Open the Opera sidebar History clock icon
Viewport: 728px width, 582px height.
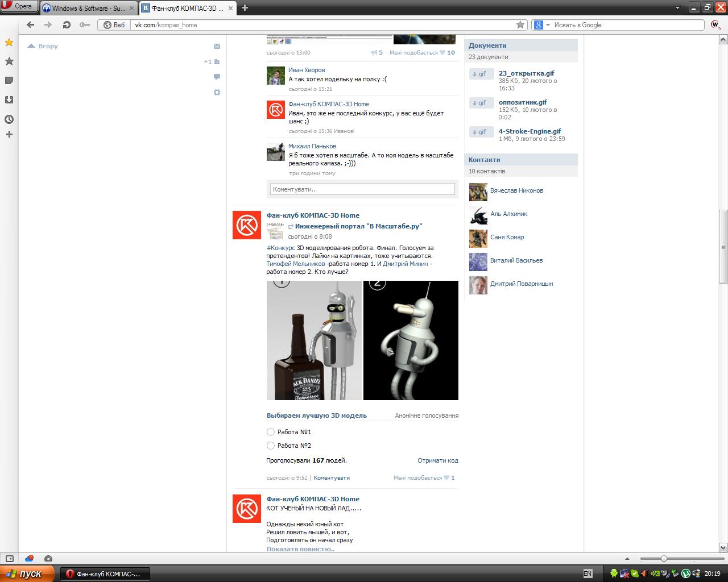(x=9, y=119)
